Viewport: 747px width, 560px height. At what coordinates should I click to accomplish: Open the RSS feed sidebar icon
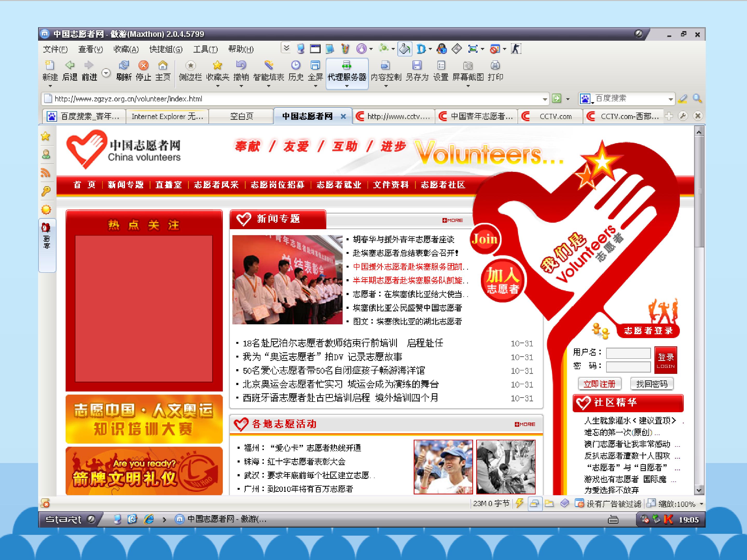click(46, 173)
